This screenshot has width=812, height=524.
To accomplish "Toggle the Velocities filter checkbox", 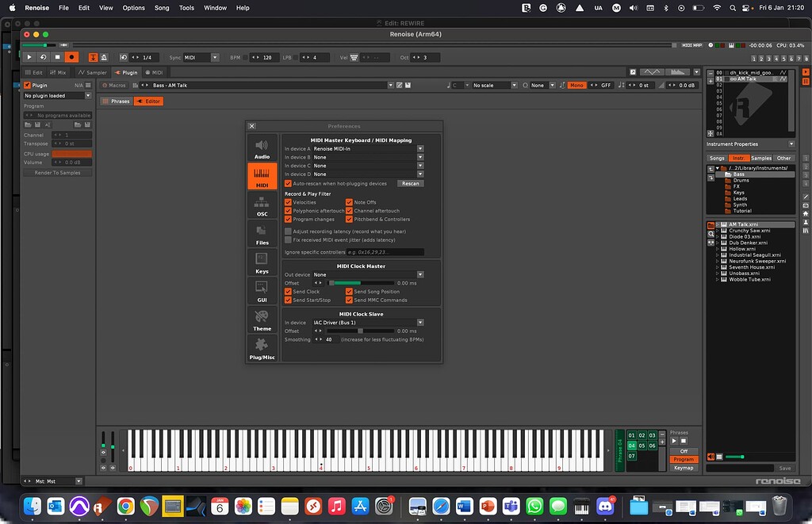I will click(288, 202).
